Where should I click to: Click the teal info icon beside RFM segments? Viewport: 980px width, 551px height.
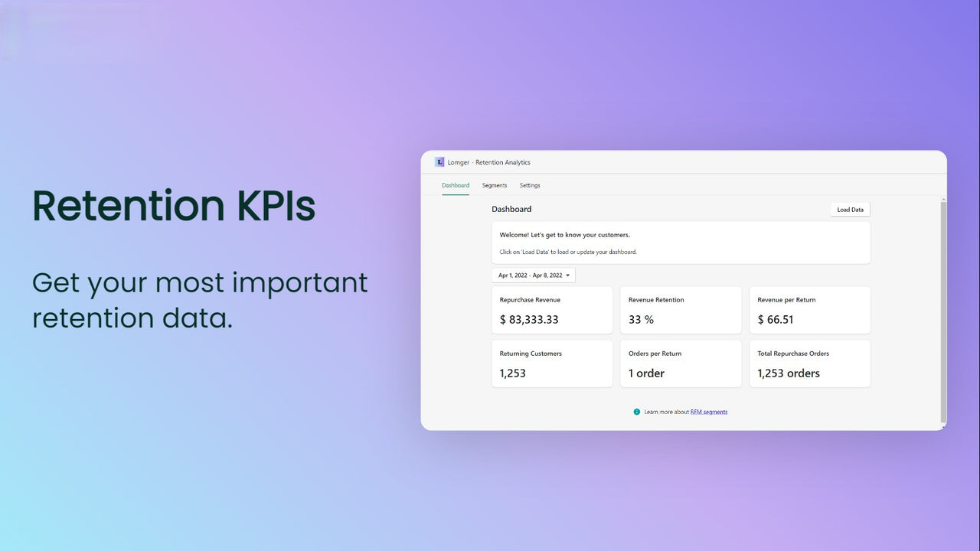[637, 411]
